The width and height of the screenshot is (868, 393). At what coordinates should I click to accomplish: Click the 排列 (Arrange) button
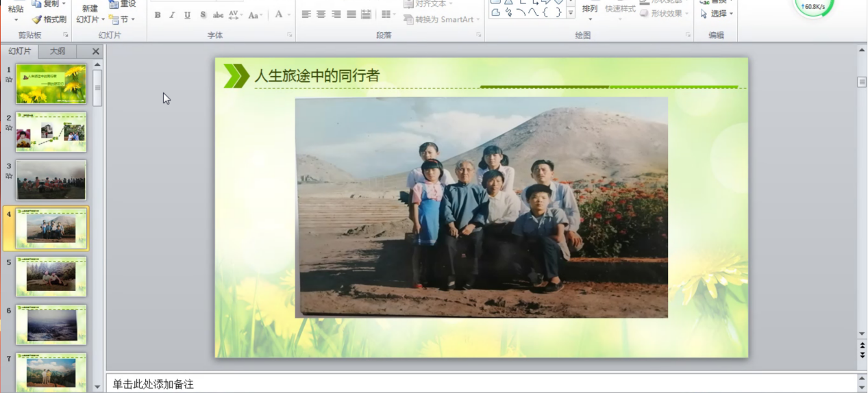[589, 9]
